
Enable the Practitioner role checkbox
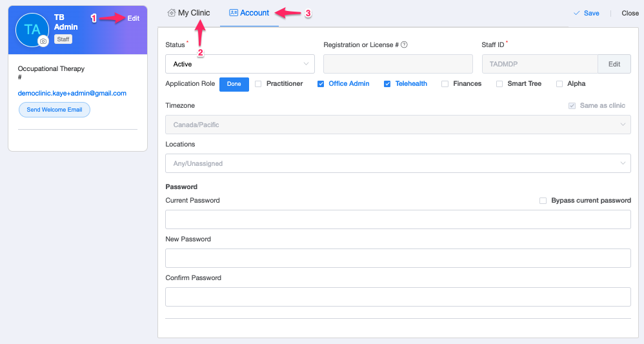pos(258,84)
